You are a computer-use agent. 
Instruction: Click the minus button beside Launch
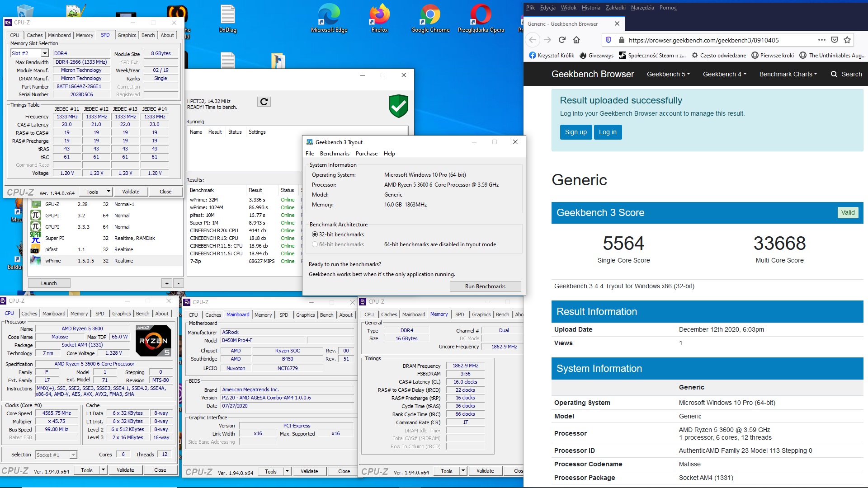tap(179, 283)
